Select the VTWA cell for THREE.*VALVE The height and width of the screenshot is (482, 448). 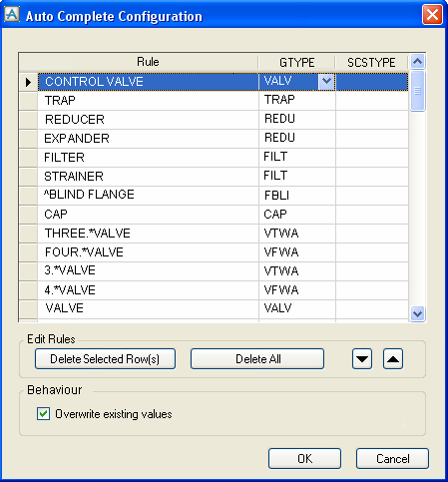pyautogui.click(x=297, y=234)
